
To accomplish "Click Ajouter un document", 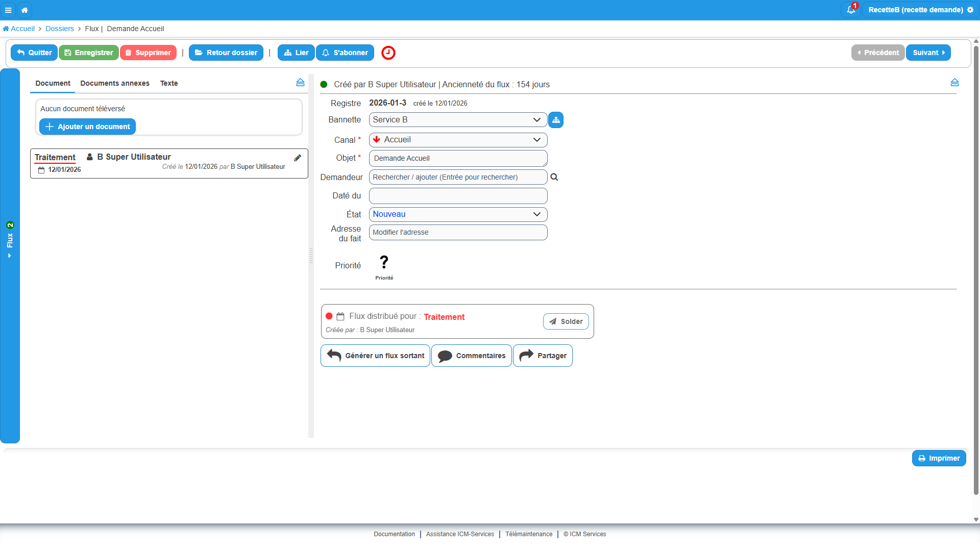I will (x=88, y=127).
